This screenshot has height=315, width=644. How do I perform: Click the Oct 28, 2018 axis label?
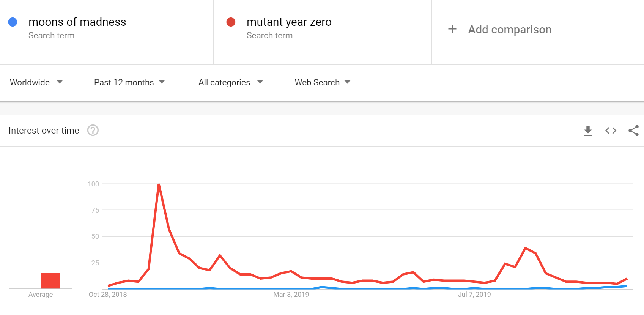pyautogui.click(x=108, y=295)
